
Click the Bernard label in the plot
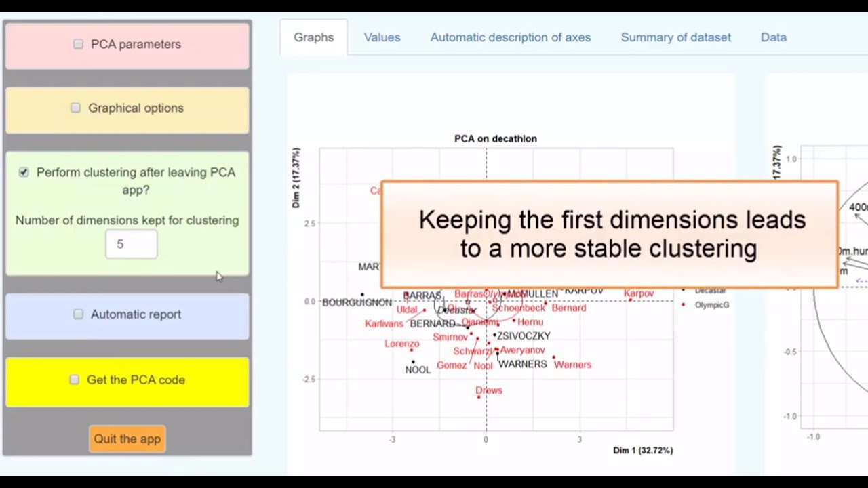coord(569,308)
